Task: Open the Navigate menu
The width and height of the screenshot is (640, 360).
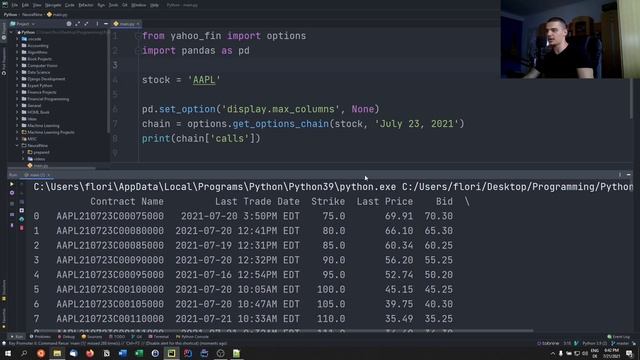Action: [x=53, y=5]
